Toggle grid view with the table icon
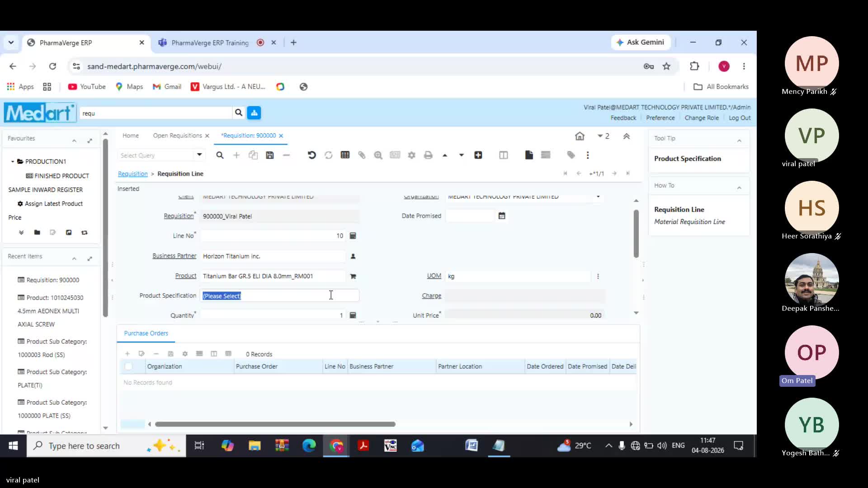Viewport: 868px width, 488px height. [345, 155]
